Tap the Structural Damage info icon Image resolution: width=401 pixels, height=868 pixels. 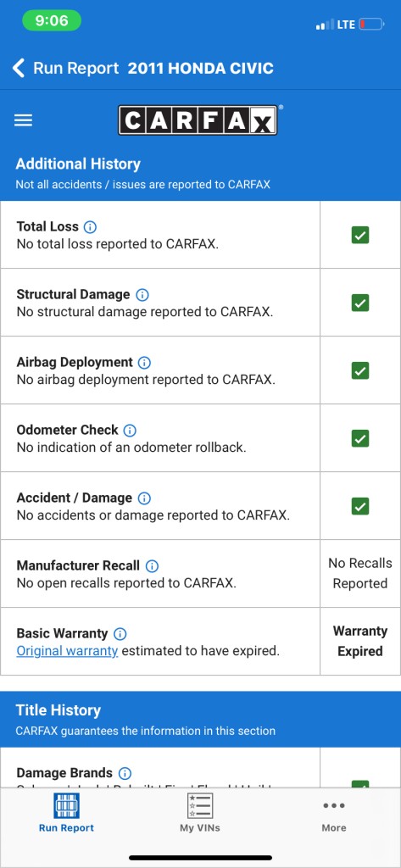[142, 294]
